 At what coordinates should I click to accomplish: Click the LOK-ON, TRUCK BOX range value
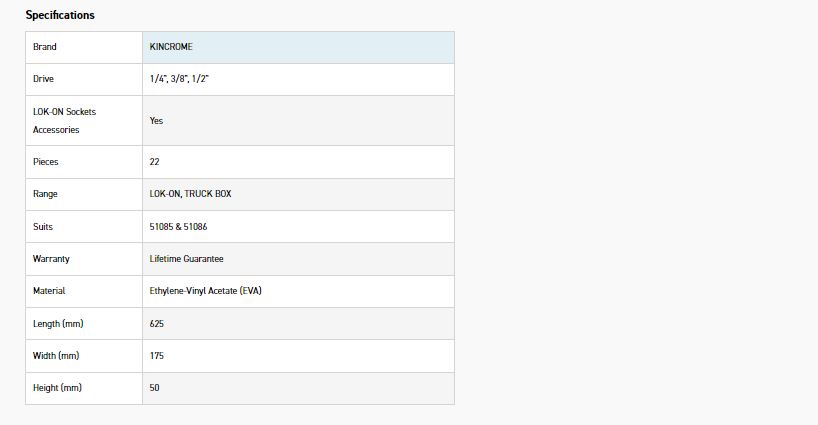[x=191, y=194]
